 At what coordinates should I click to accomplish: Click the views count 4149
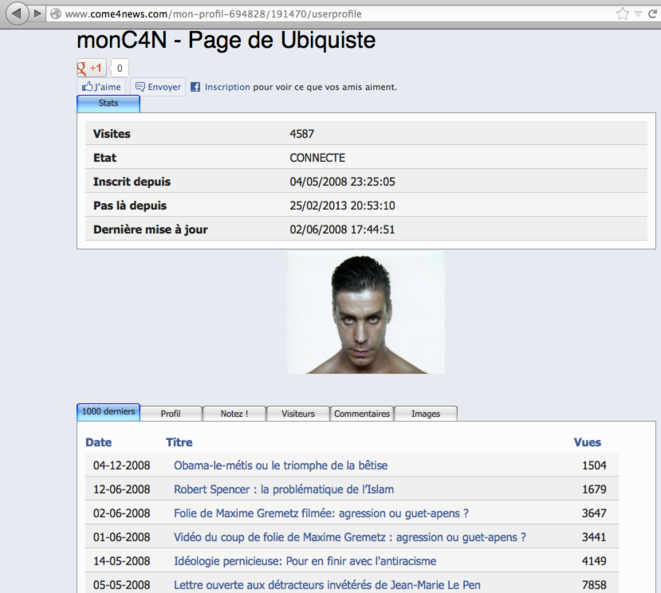pos(594,561)
